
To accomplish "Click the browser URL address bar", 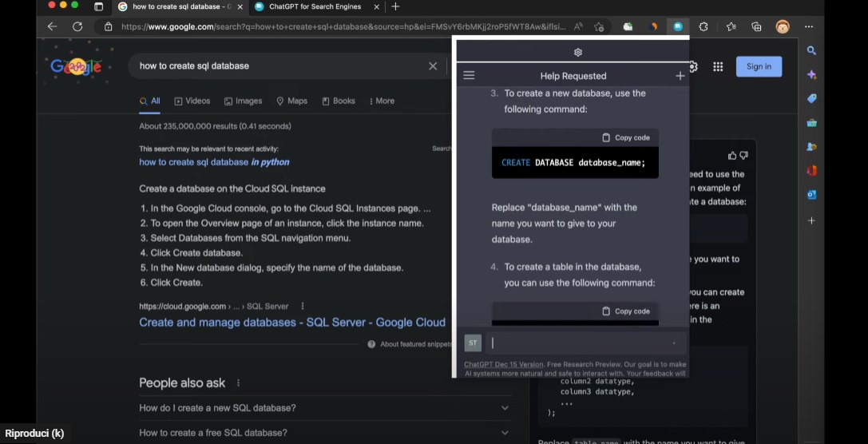I will click(343, 26).
